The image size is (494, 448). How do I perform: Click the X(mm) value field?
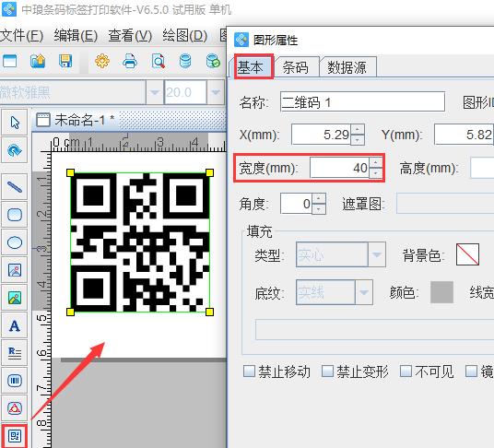(x=321, y=135)
